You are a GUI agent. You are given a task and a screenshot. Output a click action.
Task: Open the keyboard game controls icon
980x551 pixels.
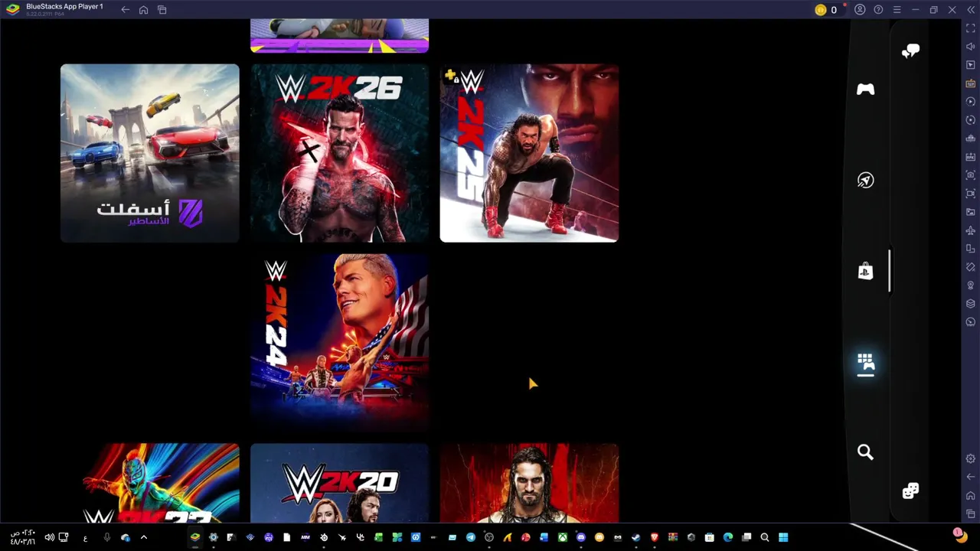971,83
